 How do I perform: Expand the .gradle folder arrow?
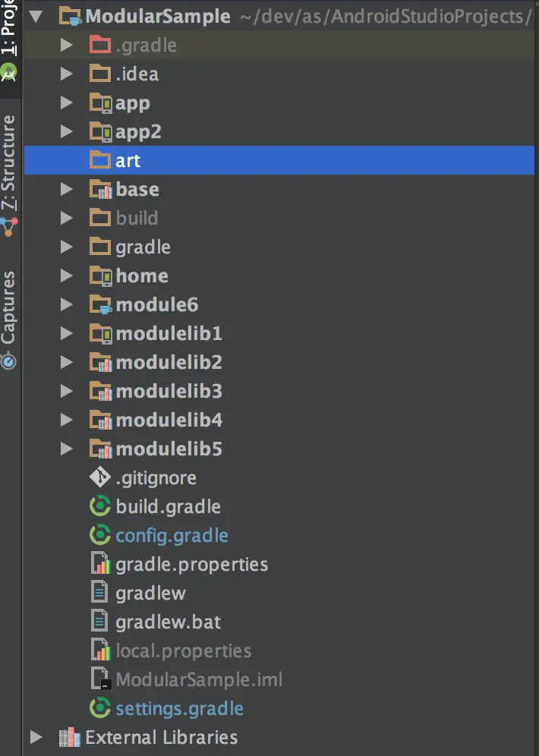[67, 45]
